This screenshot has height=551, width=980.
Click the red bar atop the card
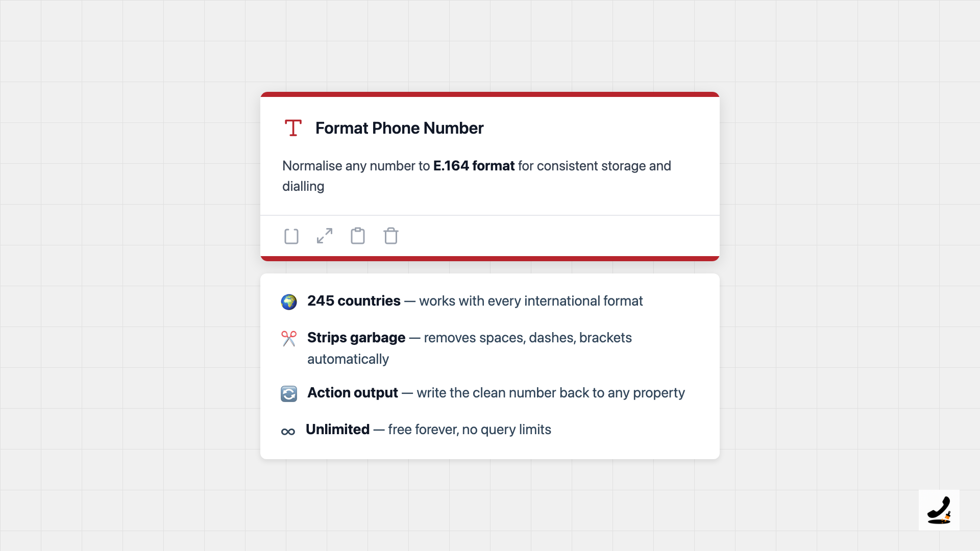coord(490,94)
